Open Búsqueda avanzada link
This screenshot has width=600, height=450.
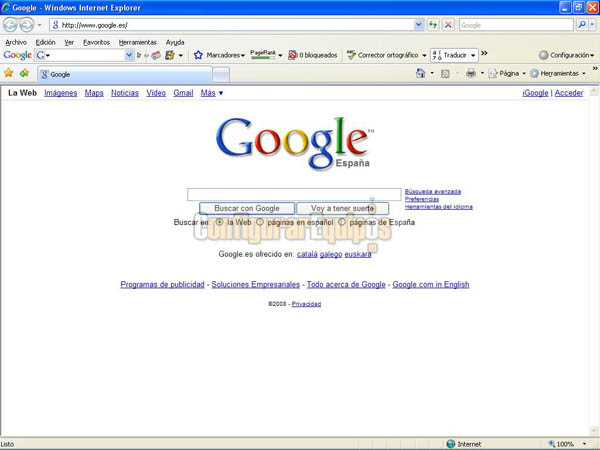(x=433, y=191)
